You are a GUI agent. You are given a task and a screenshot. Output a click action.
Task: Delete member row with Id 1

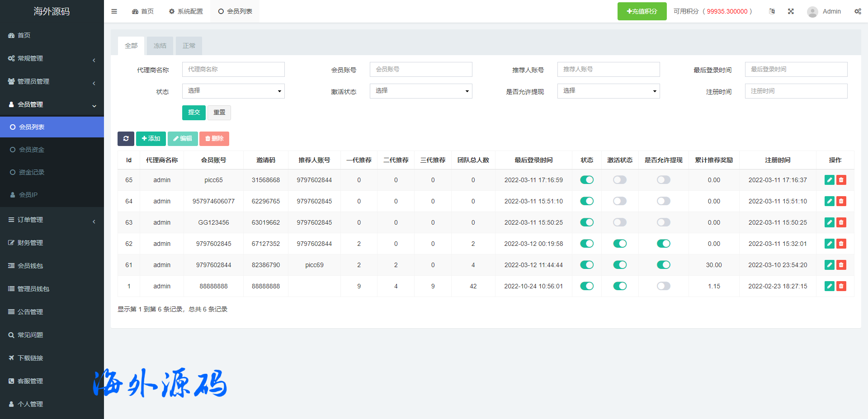(841, 286)
